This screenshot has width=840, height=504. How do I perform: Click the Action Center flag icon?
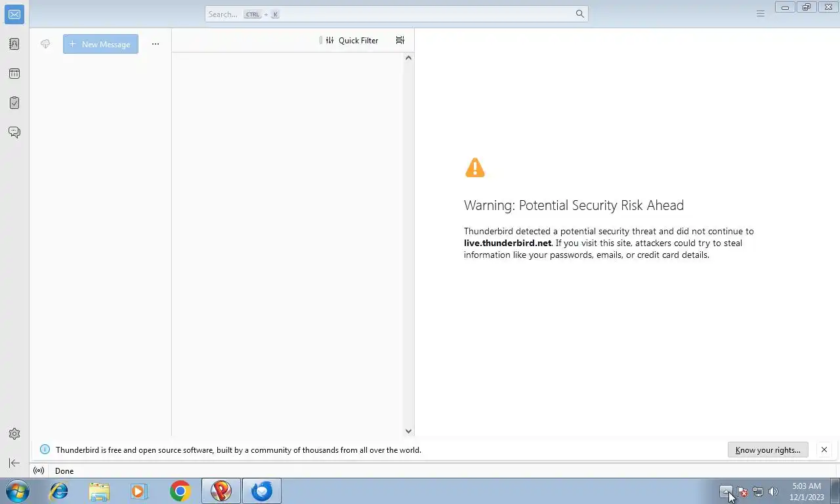[742, 492]
